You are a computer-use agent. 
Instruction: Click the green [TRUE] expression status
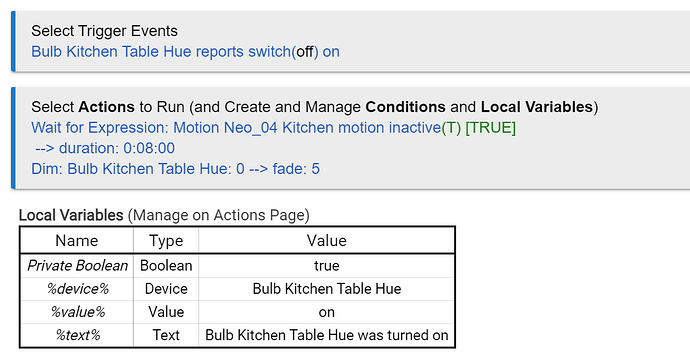pos(490,128)
